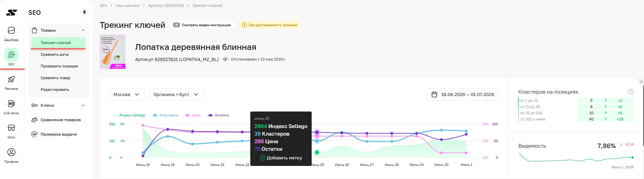Screen dimensions: 644x179
Task: Open the Дашборд sidebar icon
Action: coord(11,30)
